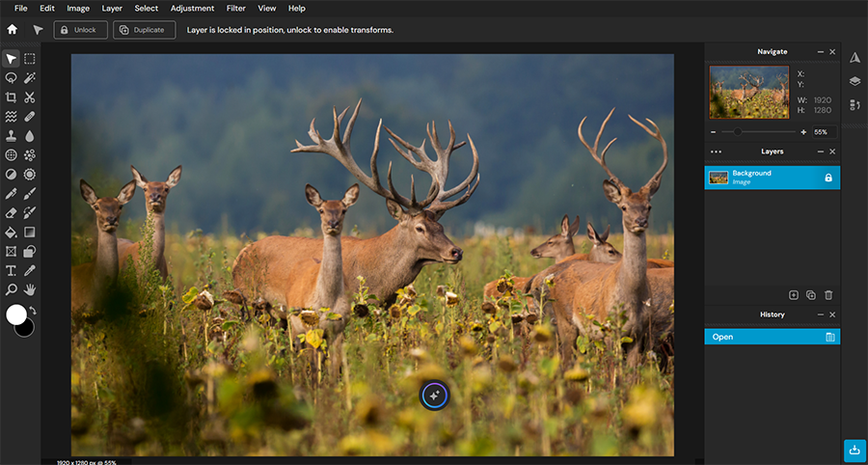Click the zoom out minus button
Viewport: 868px width, 465px height.
[x=713, y=132]
